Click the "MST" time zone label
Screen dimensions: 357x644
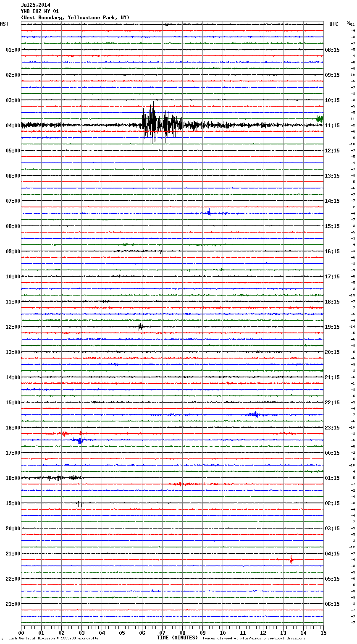4,24
